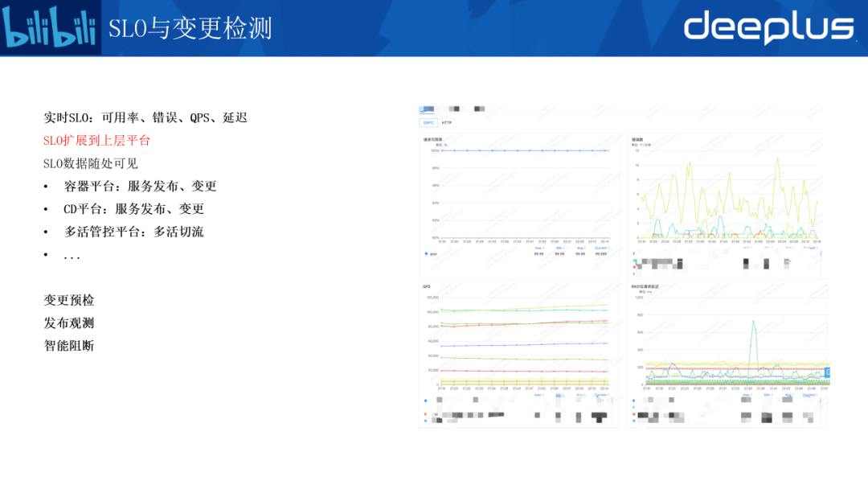Click the red 'SLO扩展到上层平台' text

click(96, 141)
